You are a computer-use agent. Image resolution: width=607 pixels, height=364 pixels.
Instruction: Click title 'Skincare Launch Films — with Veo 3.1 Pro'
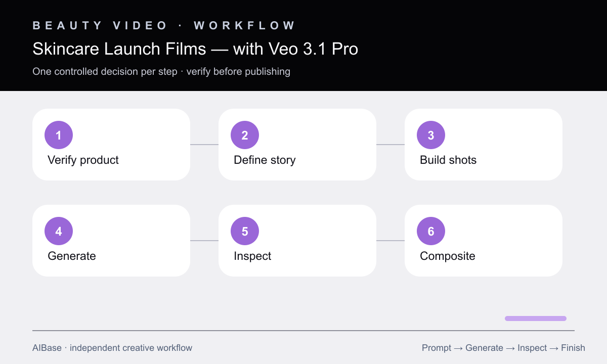tap(195, 49)
